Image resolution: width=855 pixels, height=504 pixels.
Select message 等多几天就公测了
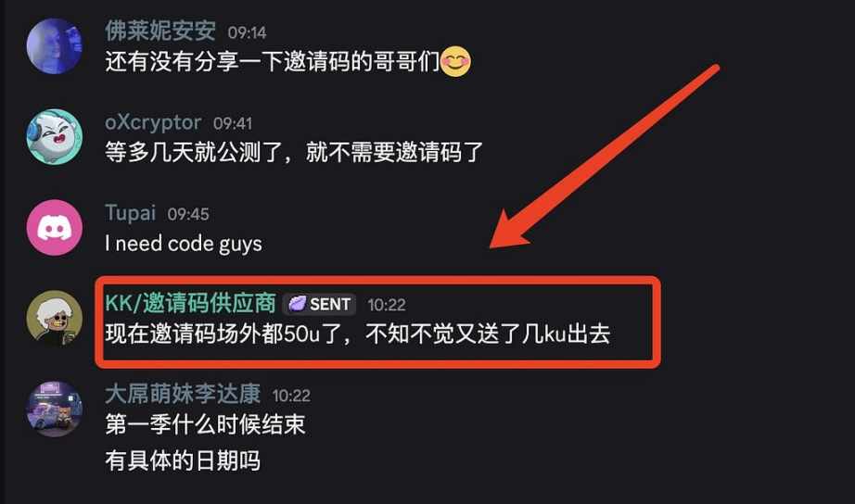pyautogui.click(x=294, y=152)
